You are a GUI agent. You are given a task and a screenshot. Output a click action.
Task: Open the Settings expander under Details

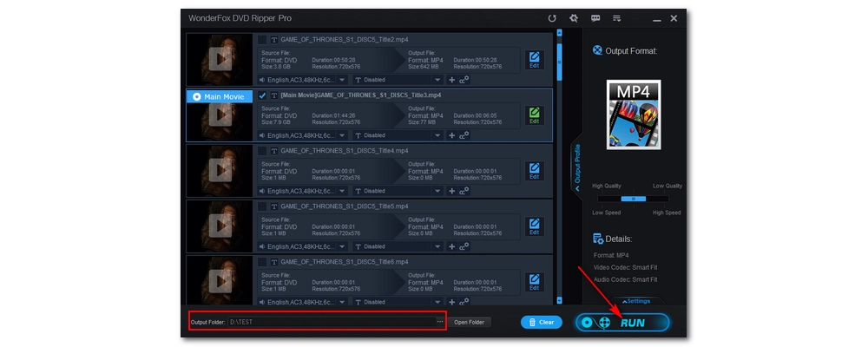click(x=636, y=301)
